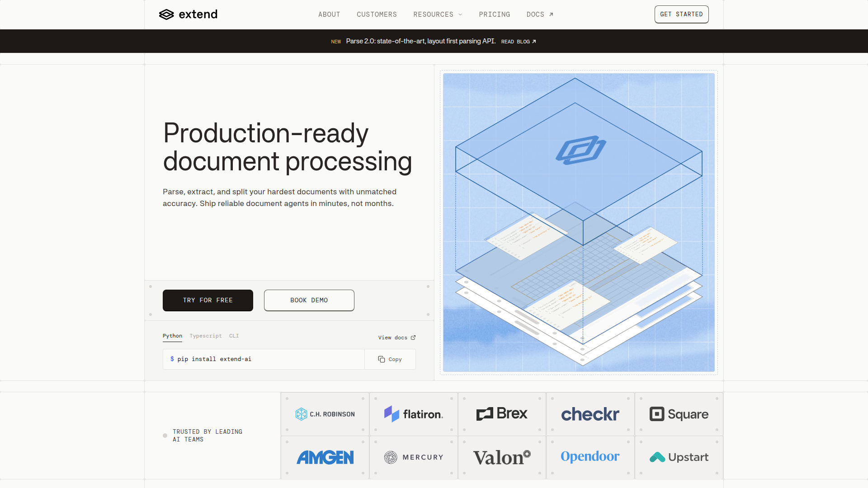Click the Brex logo

tap(502, 413)
